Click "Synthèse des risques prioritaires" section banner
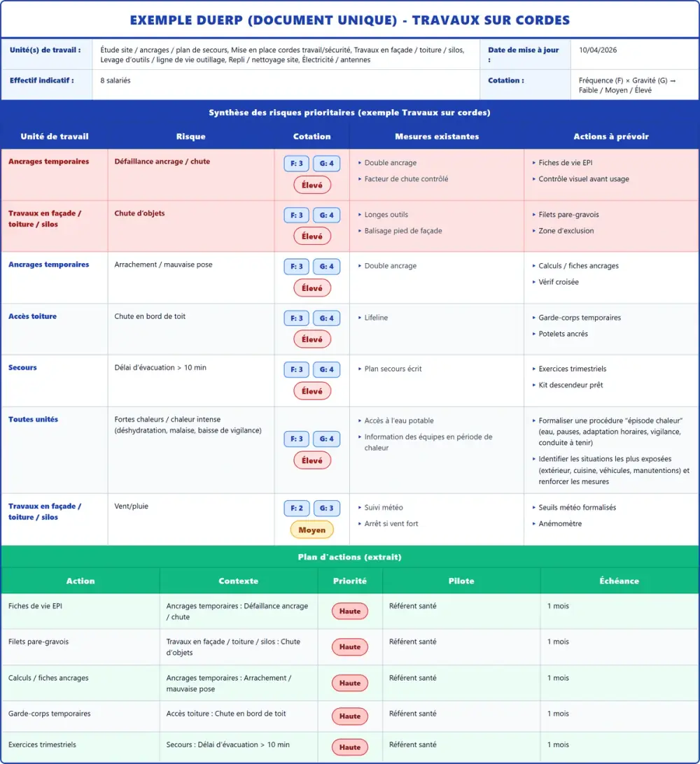The width and height of the screenshot is (700, 764). [349, 113]
